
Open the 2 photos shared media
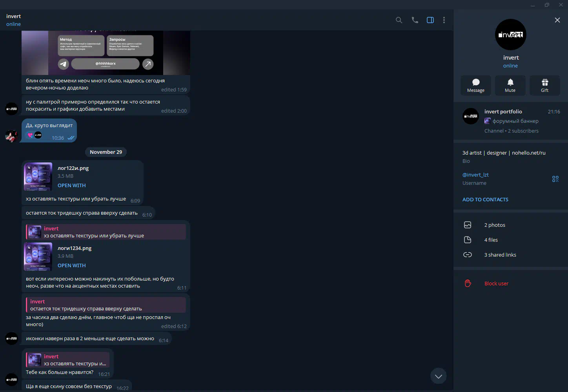click(x=494, y=225)
